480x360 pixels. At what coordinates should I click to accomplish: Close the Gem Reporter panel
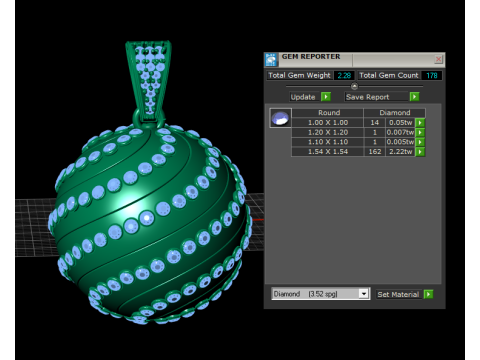point(438,59)
